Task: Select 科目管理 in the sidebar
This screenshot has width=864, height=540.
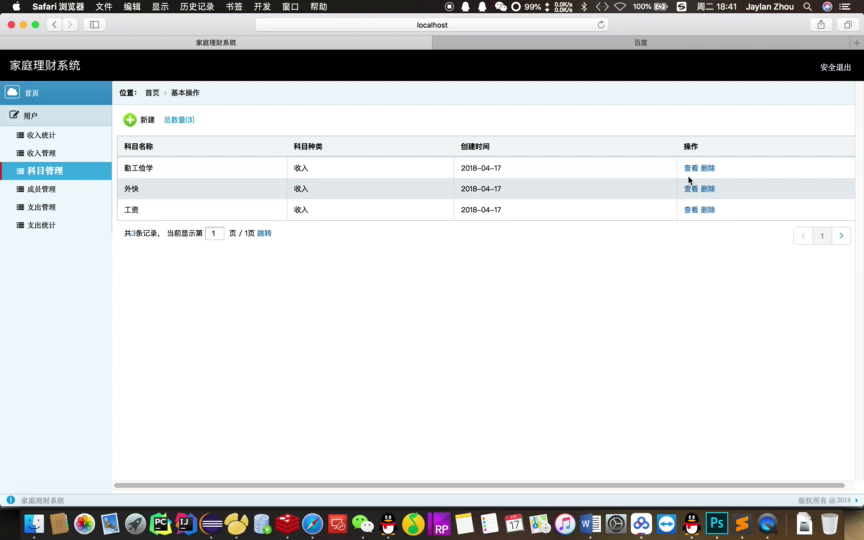Action: (x=45, y=171)
